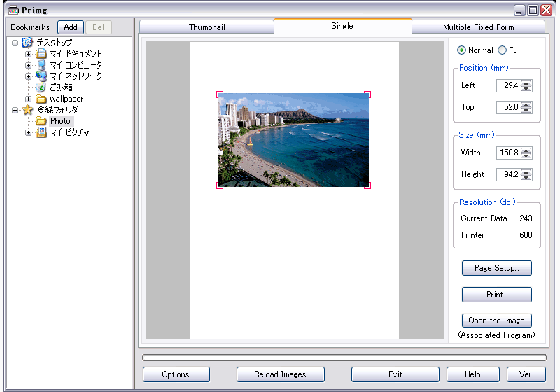Viewport: 560px width, 392px height.
Task: Decrease the Height value
Action: [x=526, y=177]
